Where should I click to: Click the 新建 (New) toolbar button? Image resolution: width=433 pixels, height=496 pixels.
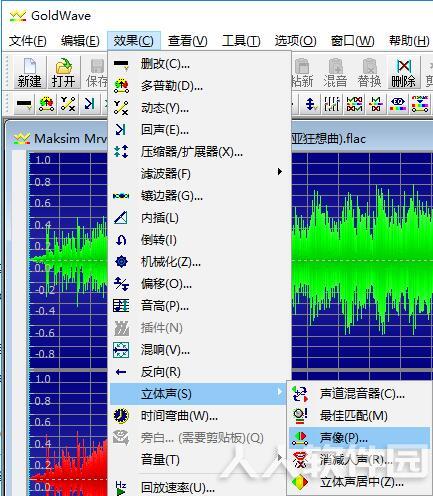30,73
